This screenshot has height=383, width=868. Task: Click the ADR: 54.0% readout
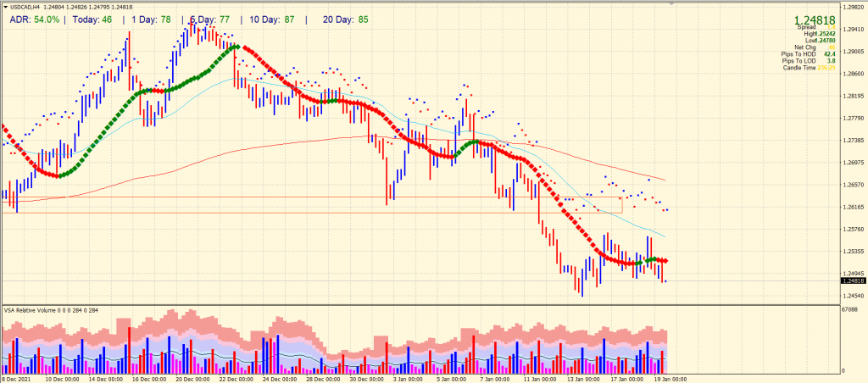[x=34, y=20]
